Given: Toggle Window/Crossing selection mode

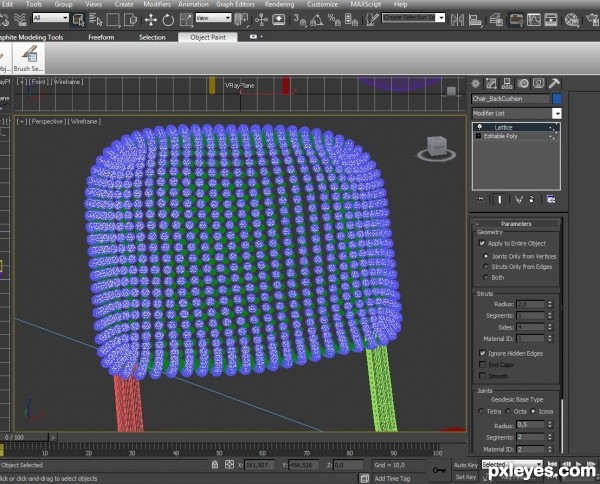Looking at the screenshot, I should (x=130, y=20).
